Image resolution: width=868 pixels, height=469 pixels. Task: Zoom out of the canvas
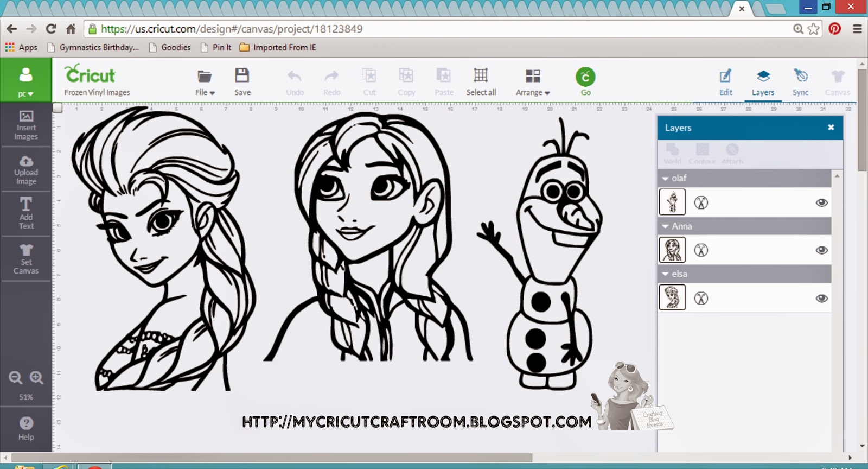pyautogui.click(x=16, y=378)
